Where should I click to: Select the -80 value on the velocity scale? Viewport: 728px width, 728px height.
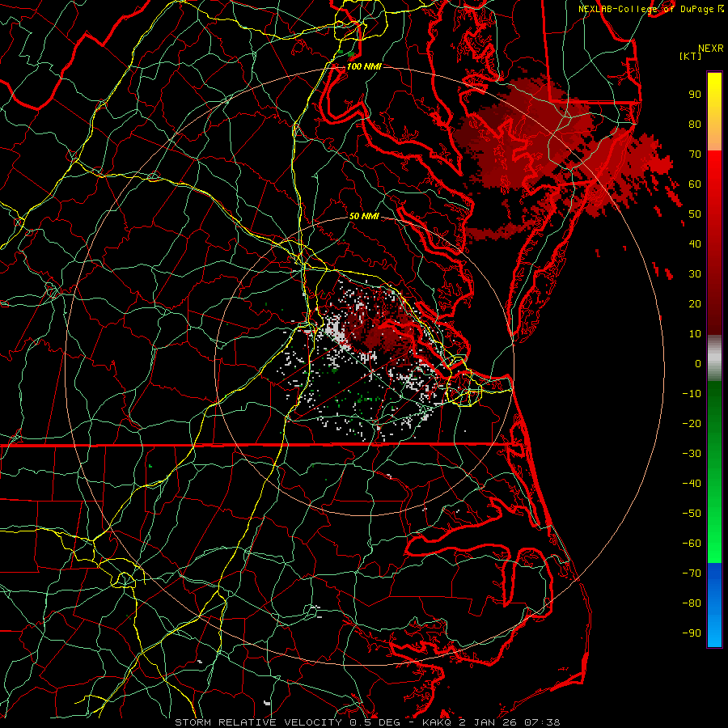pyautogui.click(x=692, y=603)
